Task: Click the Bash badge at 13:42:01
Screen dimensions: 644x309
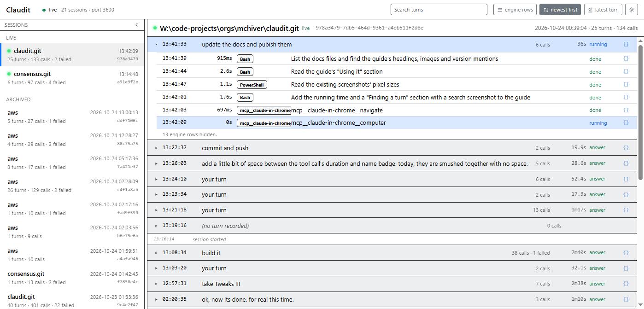Action: [245, 97]
